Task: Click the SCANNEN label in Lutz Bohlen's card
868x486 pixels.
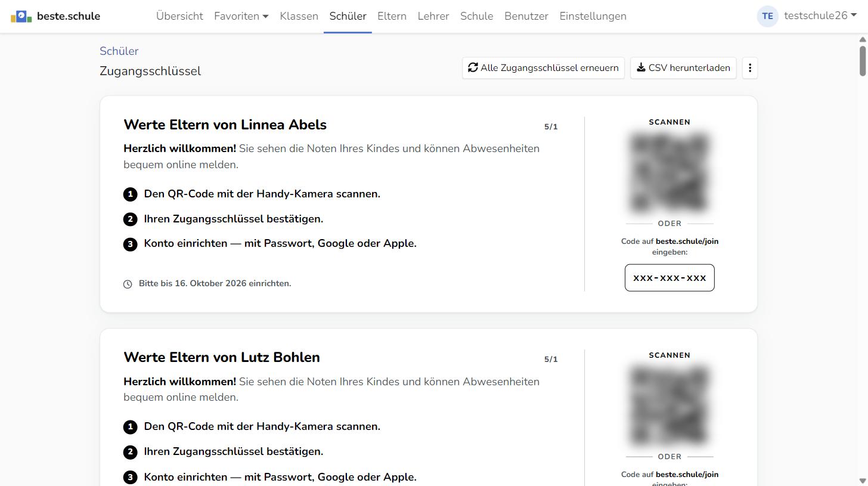Action: (669, 355)
